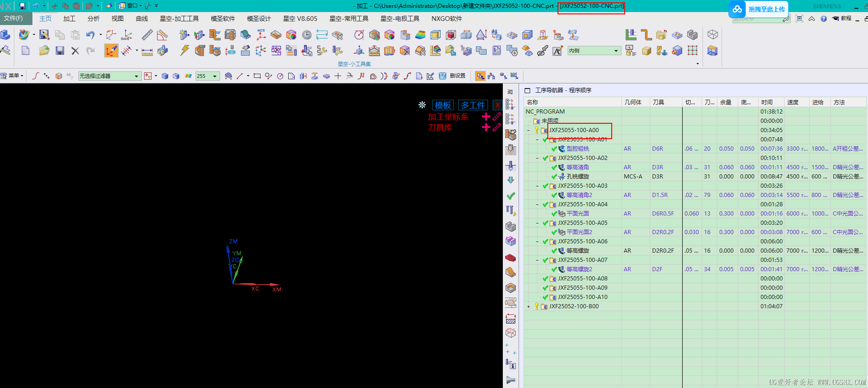This screenshot has height=388, width=868.
Task: Click the wrench icon beside 刀具库
Action: [x=497, y=127]
